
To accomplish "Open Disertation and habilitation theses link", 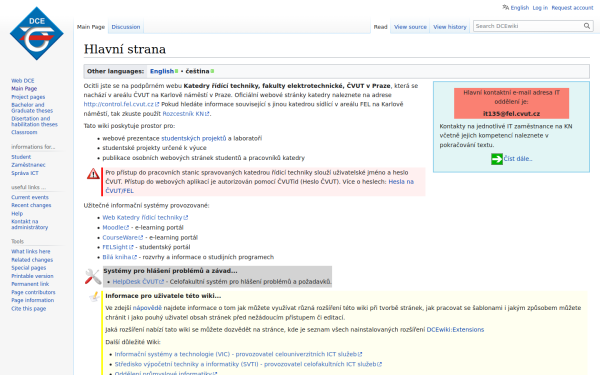I will pos(34,121).
